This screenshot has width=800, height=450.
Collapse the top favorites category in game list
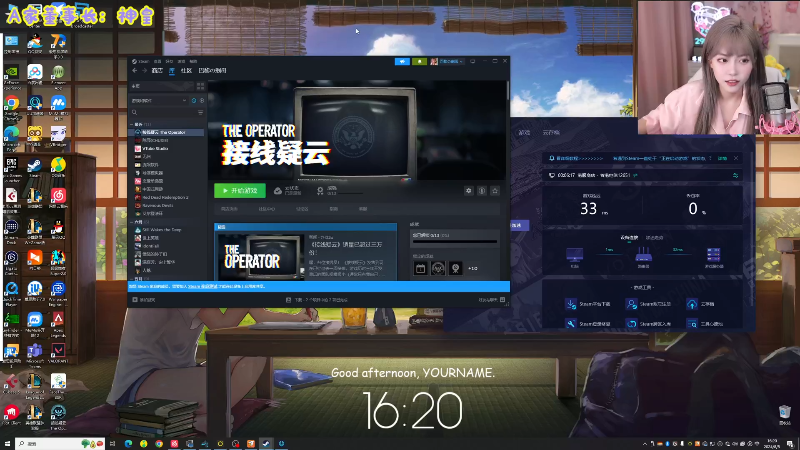pos(132,124)
